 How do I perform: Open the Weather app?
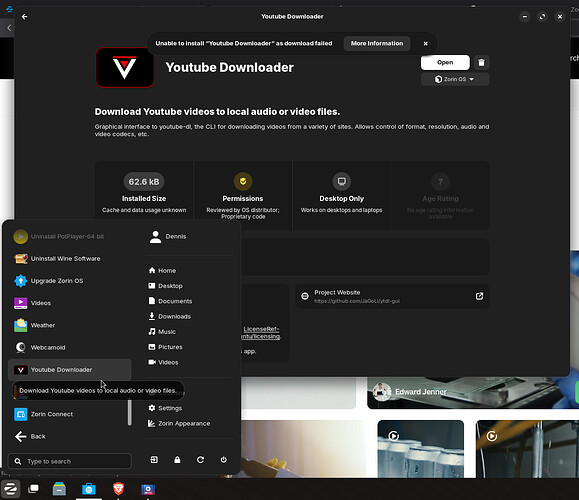point(69,325)
